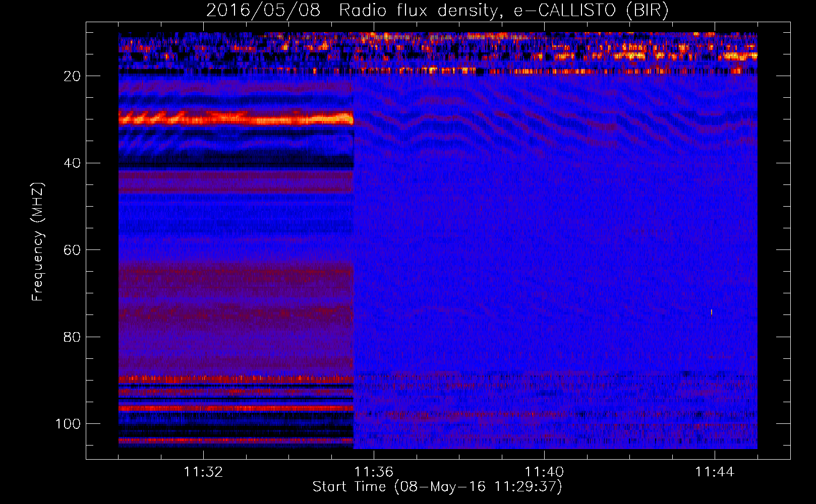This screenshot has width=816, height=504.
Task: Click the 80 MHz frequency tick label
Action: click(73, 337)
